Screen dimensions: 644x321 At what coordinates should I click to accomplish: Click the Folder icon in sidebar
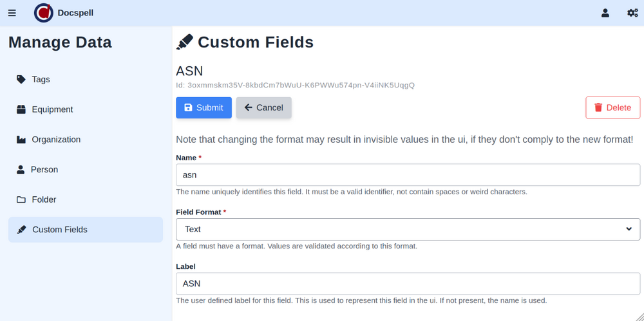coord(21,200)
